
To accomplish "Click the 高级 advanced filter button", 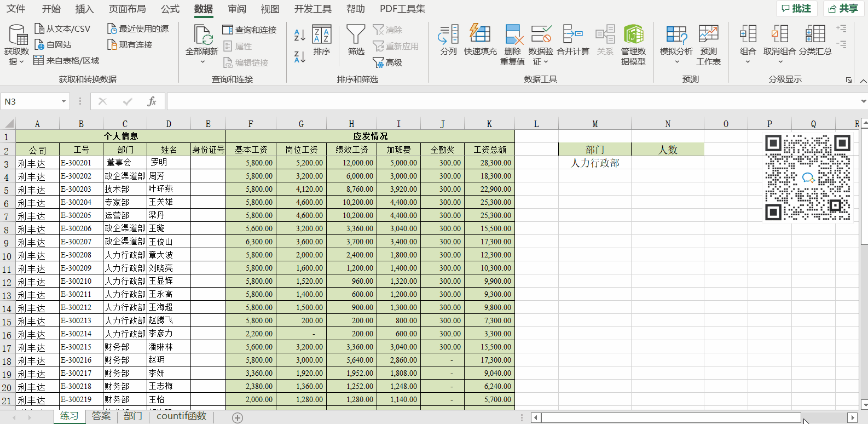I will coord(387,62).
